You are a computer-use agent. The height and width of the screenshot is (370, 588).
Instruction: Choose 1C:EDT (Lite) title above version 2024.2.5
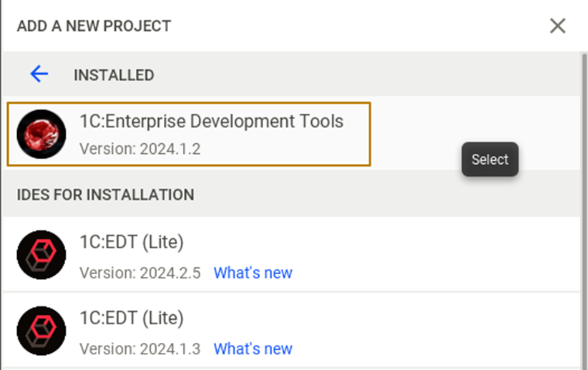[132, 243]
